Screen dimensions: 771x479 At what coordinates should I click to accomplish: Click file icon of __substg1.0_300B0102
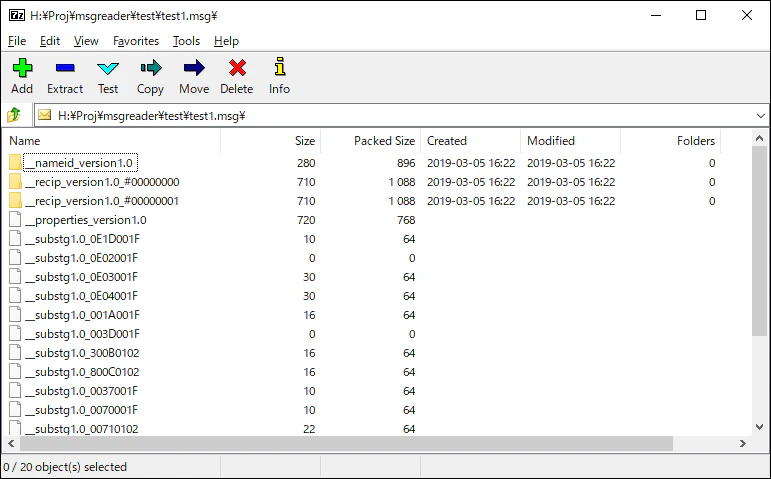[15, 353]
